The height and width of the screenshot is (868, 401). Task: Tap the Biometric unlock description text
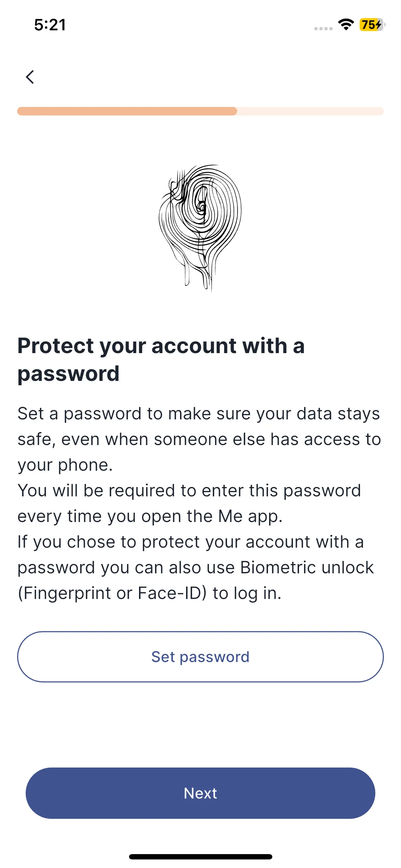(x=196, y=568)
